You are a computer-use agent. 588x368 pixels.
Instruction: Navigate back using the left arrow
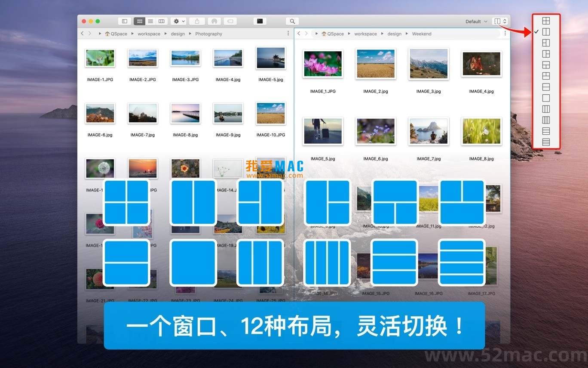click(x=82, y=34)
